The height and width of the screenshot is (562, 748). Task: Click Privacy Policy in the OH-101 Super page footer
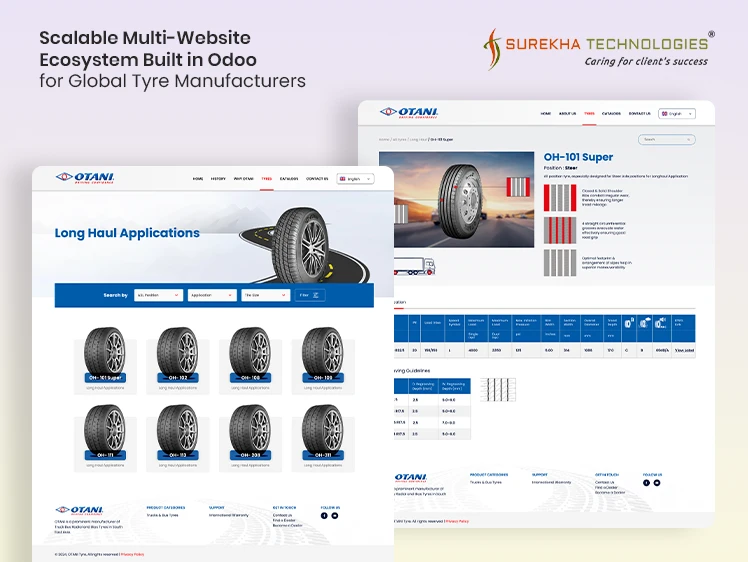click(x=457, y=521)
